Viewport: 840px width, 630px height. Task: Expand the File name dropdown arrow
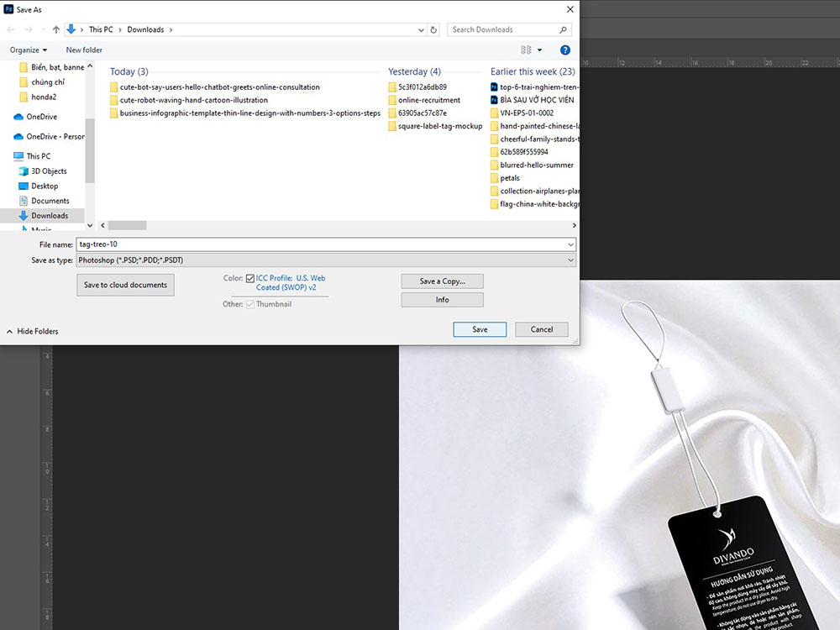point(570,244)
